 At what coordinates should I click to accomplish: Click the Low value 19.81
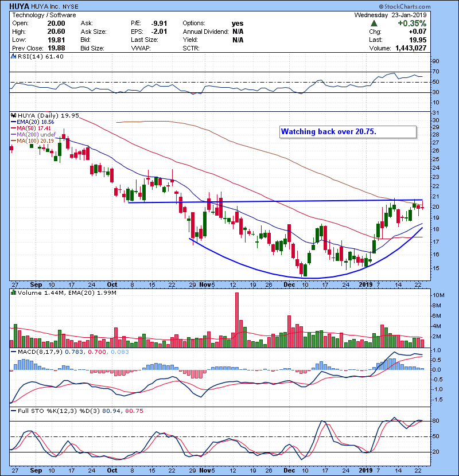coord(56,40)
